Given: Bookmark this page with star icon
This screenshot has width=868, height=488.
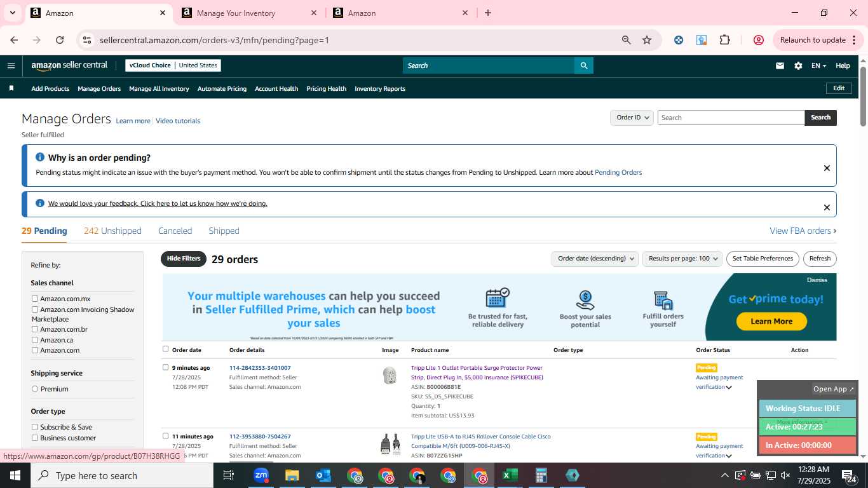Looking at the screenshot, I should coord(647,40).
